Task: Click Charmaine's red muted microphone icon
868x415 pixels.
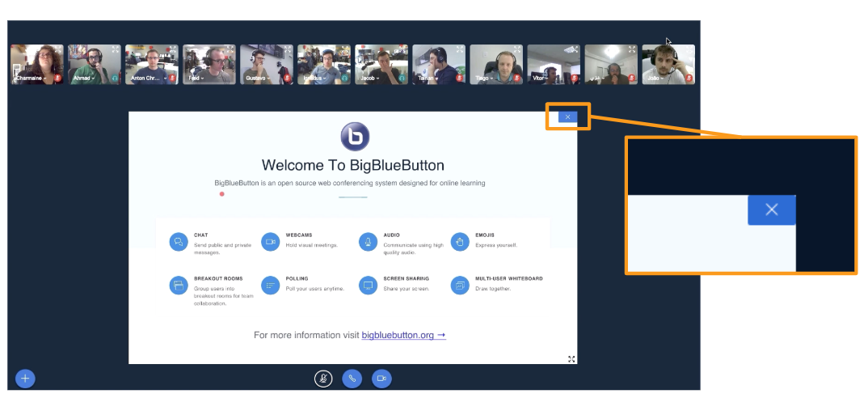Action: 57,78
